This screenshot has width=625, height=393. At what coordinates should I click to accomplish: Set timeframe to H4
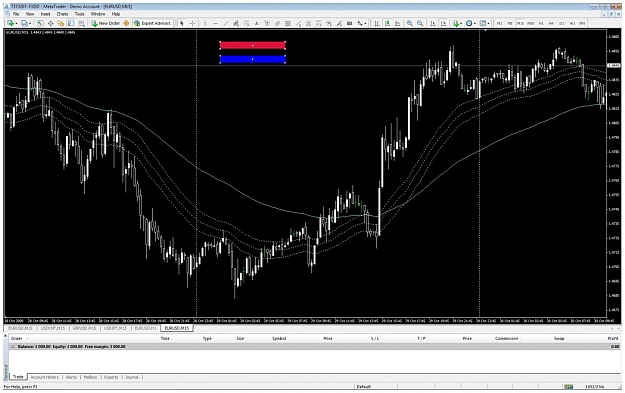click(551, 23)
